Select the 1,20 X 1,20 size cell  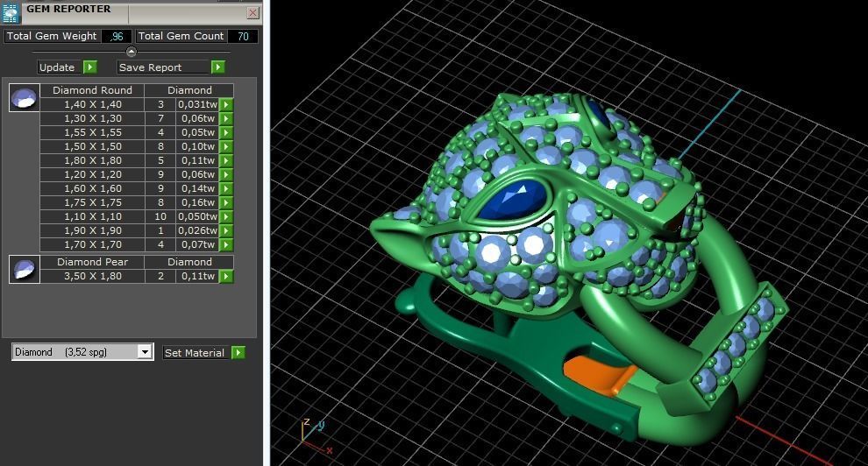[92, 174]
